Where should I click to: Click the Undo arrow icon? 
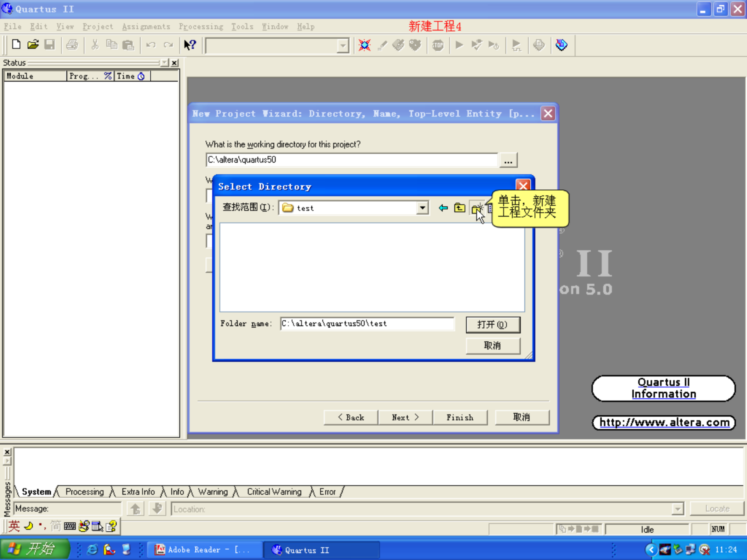[151, 45]
